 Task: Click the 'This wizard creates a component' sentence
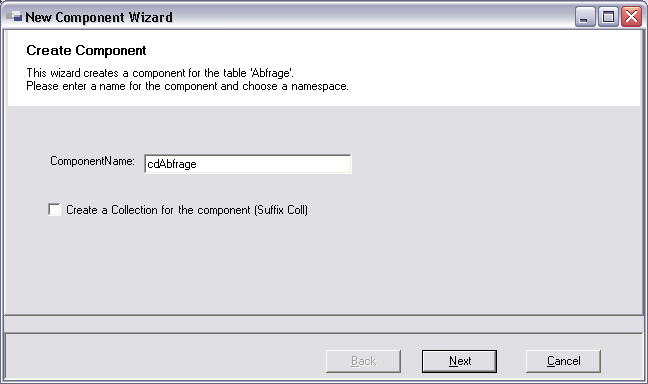point(160,73)
